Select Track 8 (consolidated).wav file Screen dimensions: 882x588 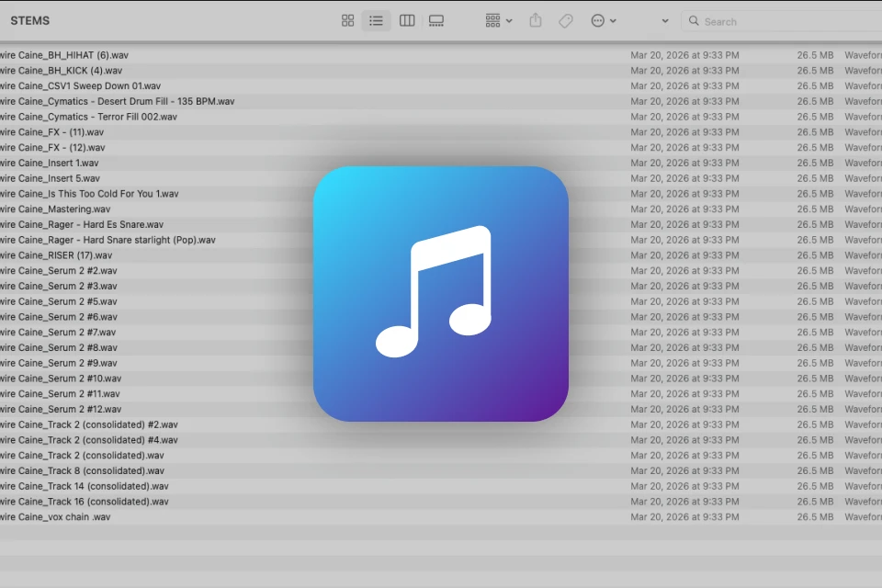(x=82, y=470)
